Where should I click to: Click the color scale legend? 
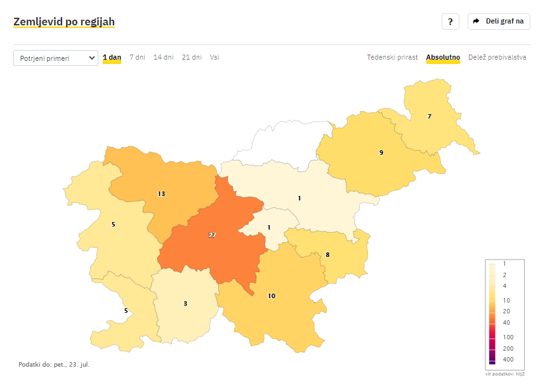[504, 314]
